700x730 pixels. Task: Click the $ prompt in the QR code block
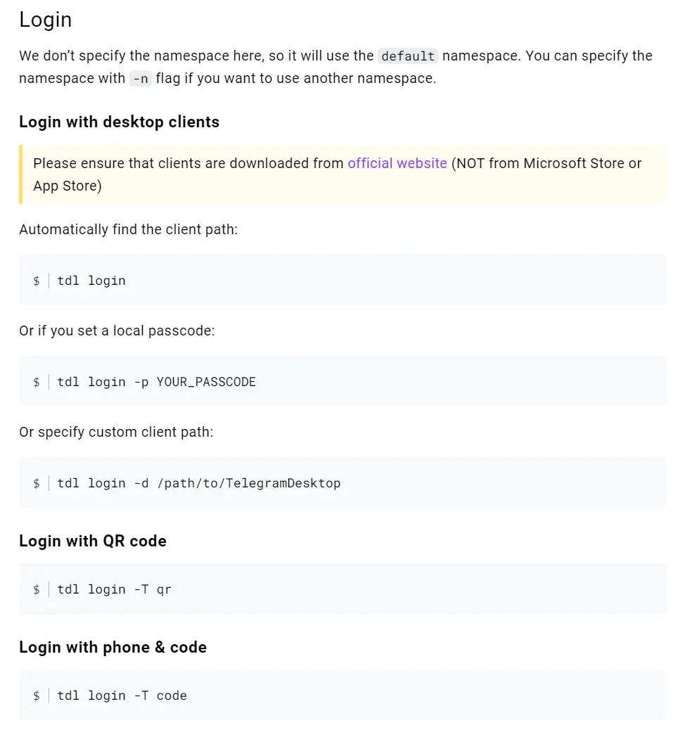(x=37, y=589)
